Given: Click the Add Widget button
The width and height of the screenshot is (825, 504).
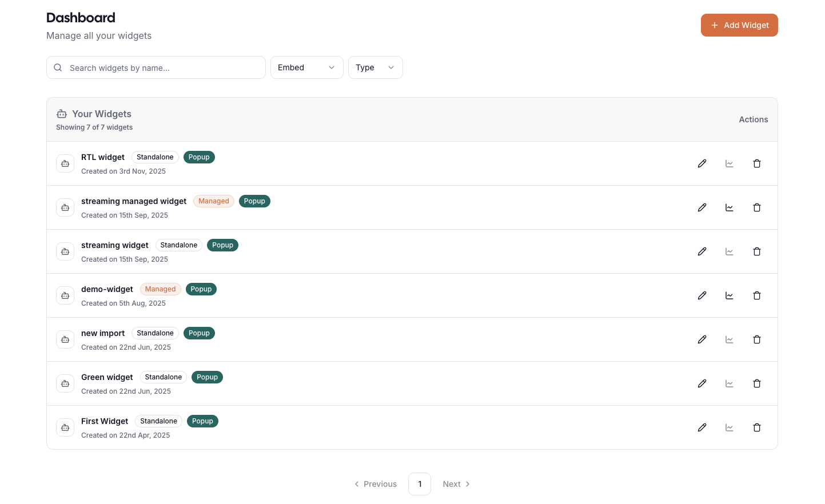Looking at the screenshot, I should [739, 25].
